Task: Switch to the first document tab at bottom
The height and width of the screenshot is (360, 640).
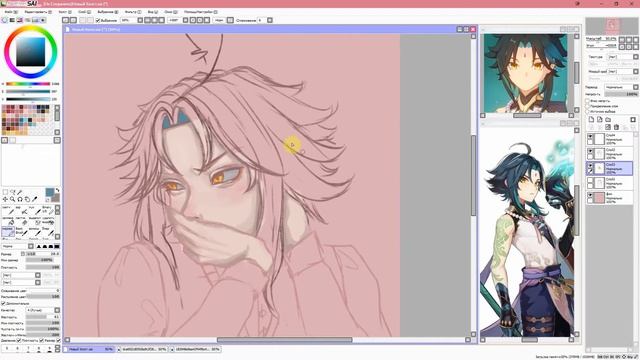Action: (x=89, y=349)
